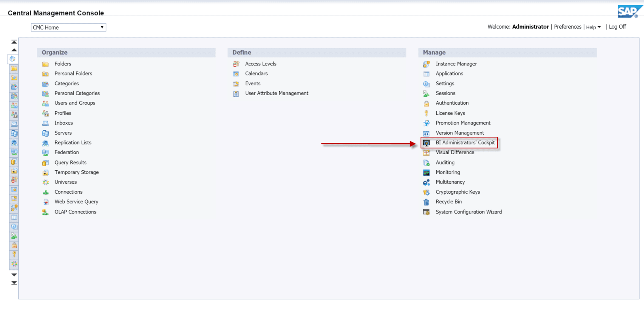644x309 pixels.
Task: Click Replication Lists link
Action: click(73, 143)
